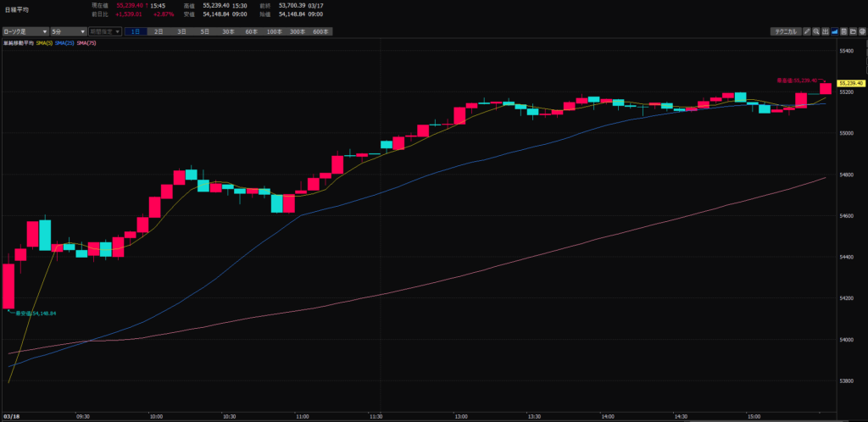This screenshot has height=422, width=868.
Task: Click the rightmost toolbar settings icon
Action: (x=861, y=31)
